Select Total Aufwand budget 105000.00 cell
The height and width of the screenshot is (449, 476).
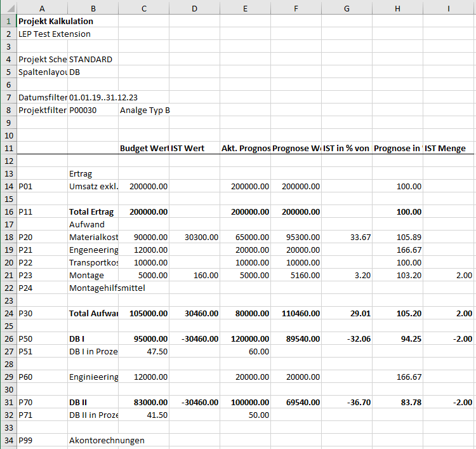point(144,313)
